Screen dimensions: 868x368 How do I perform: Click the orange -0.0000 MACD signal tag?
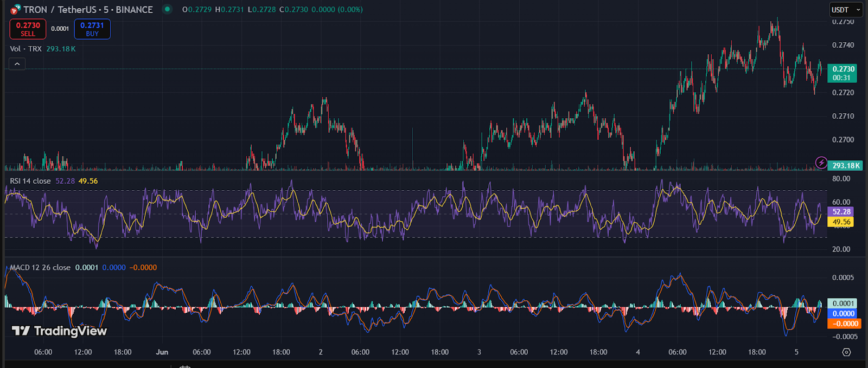[846, 324]
